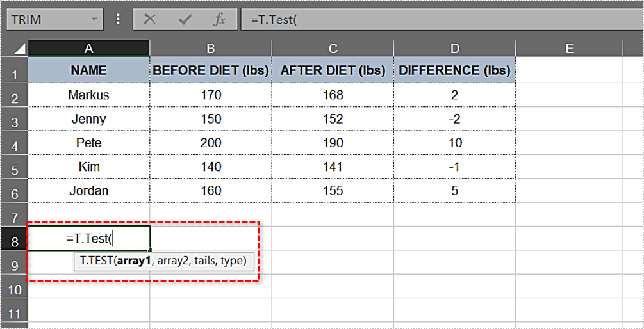This screenshot has width=644, height=329.
Task: Select Markus's after diet cell 168
Action: pos(333,95)
